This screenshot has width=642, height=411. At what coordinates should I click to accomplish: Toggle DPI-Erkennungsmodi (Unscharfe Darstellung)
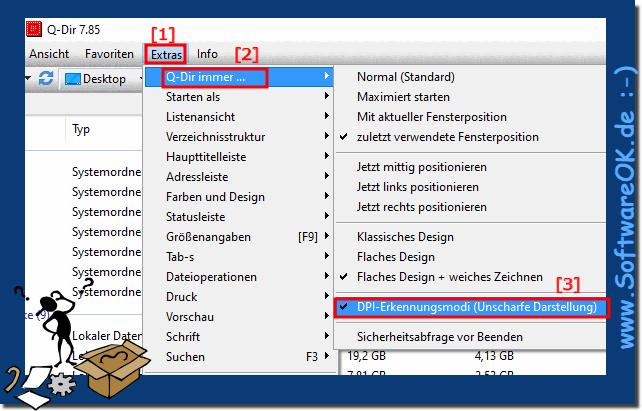click(x=470, y=307)
